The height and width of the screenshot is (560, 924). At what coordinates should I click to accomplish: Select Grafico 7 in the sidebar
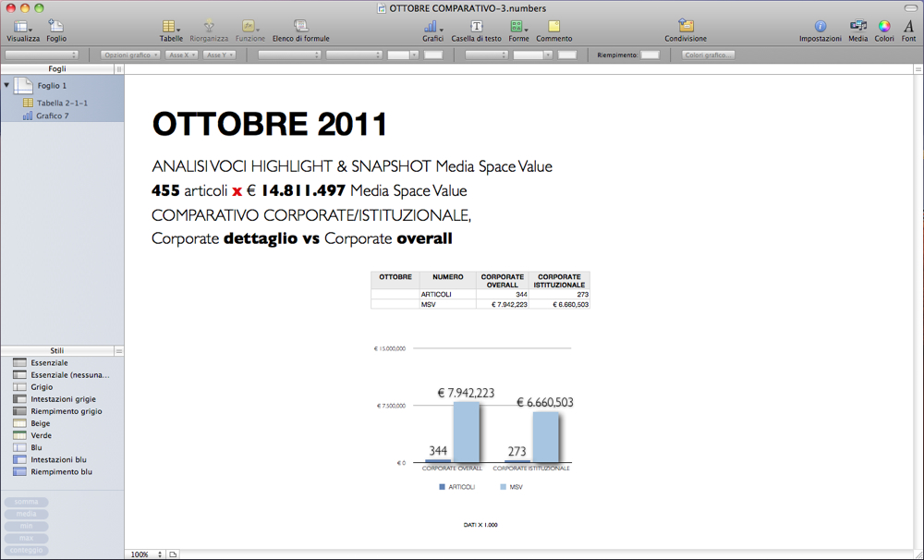tap(53, 116)
